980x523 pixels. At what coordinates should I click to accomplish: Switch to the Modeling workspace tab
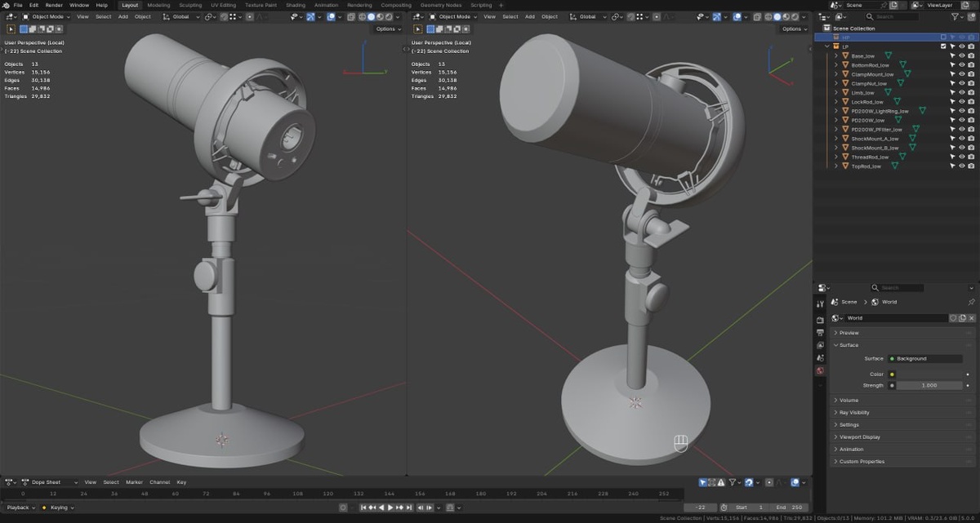click(158, 5)
